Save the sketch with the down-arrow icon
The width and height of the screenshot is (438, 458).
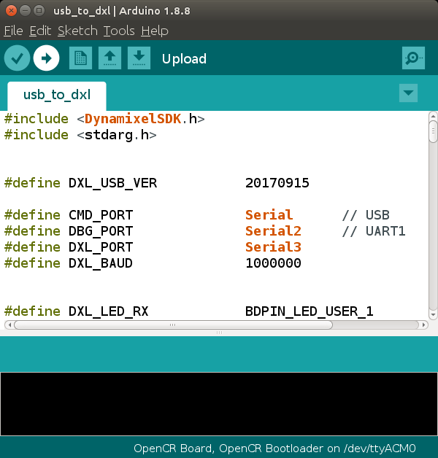(139, 58)
